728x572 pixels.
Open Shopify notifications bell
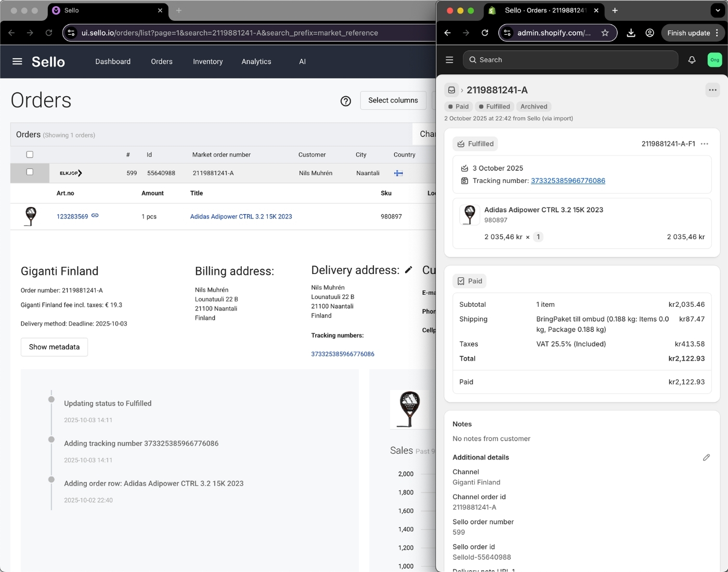click(x=692, y=60)
